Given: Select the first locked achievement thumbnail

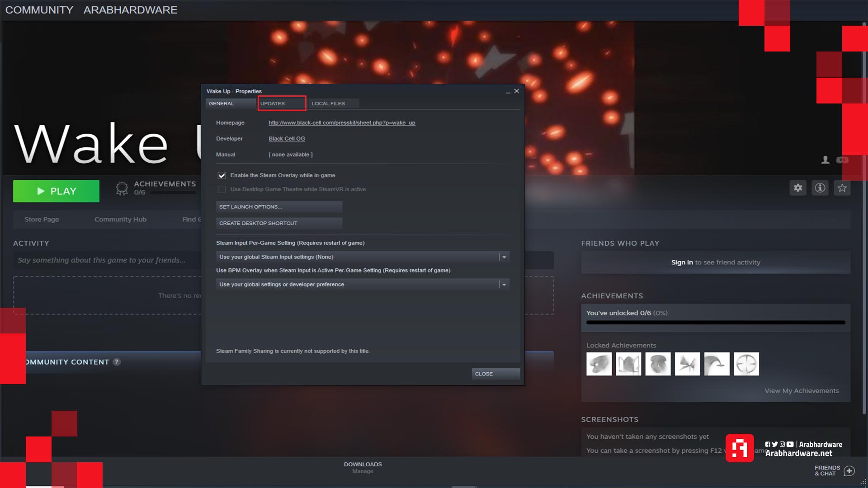Looking at the screenshot, I should pyautogui.click(x=599, y=364).
